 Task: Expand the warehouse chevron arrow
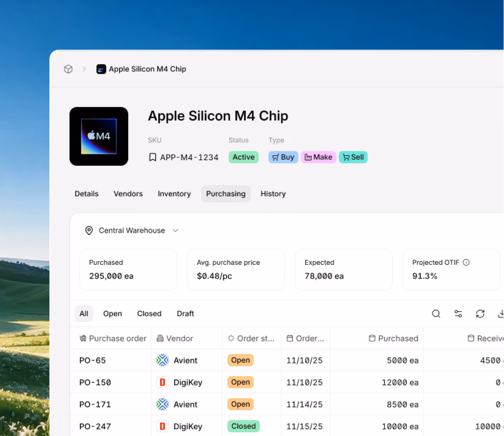176,231
